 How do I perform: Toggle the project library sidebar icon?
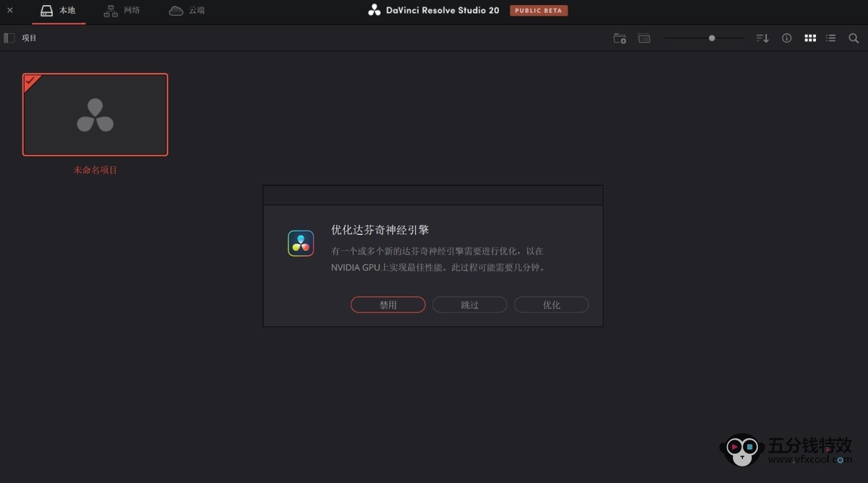click(x=9, y=38)
